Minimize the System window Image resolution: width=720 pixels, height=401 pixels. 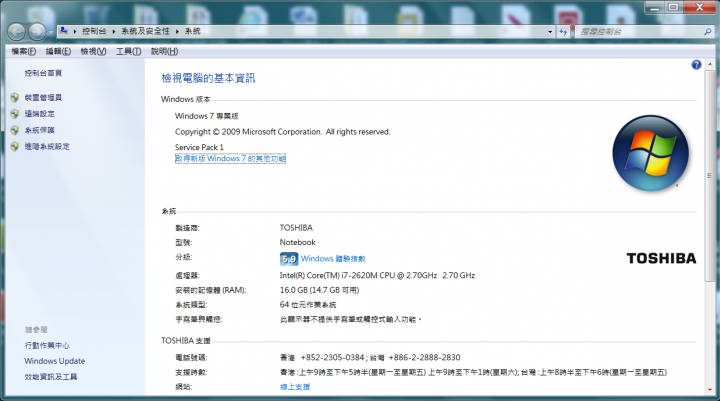coord(655,7)
